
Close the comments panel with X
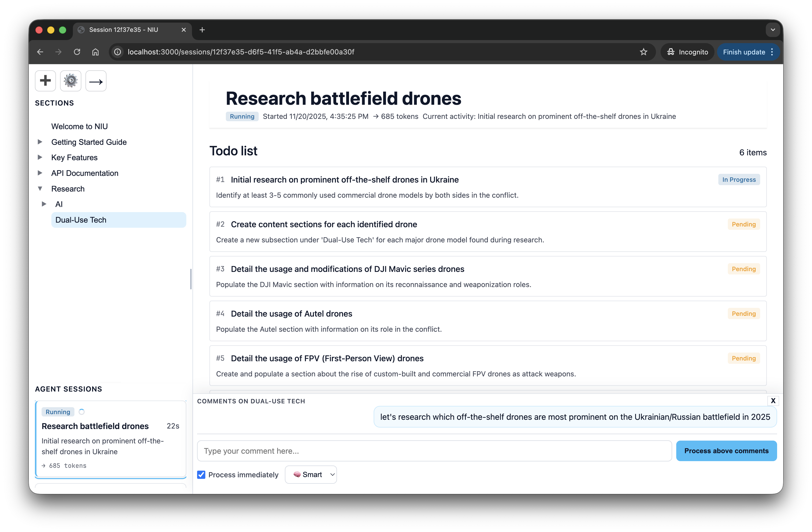coord(774,401)
